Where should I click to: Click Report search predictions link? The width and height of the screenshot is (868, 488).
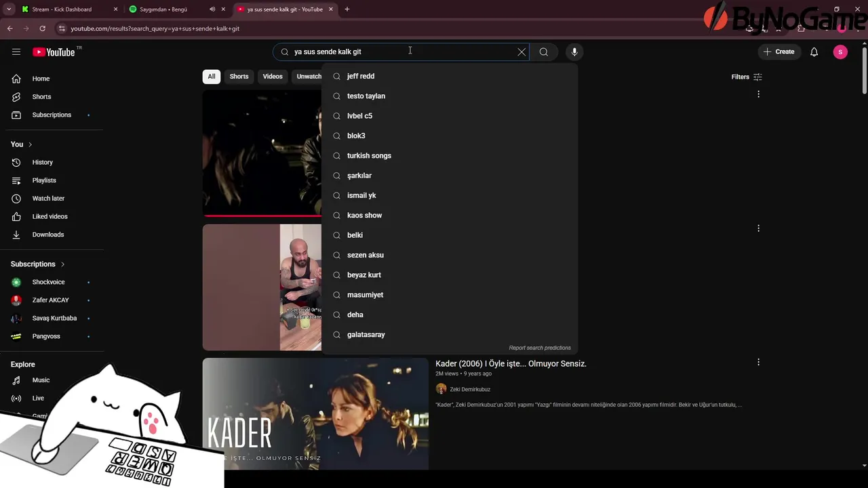coord(540,348)
